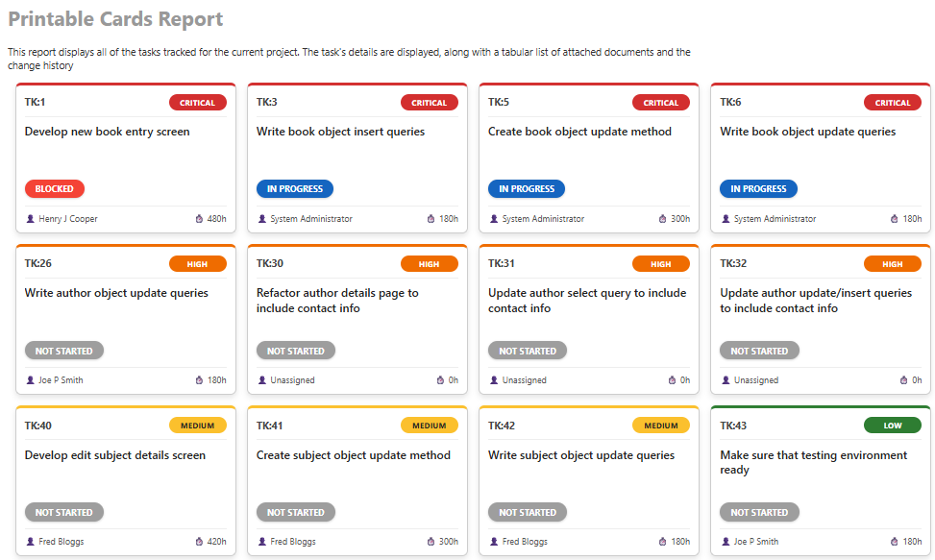Click the NOT STARTED badge on TK:40

pyautogui.click(x=64, y=512)
